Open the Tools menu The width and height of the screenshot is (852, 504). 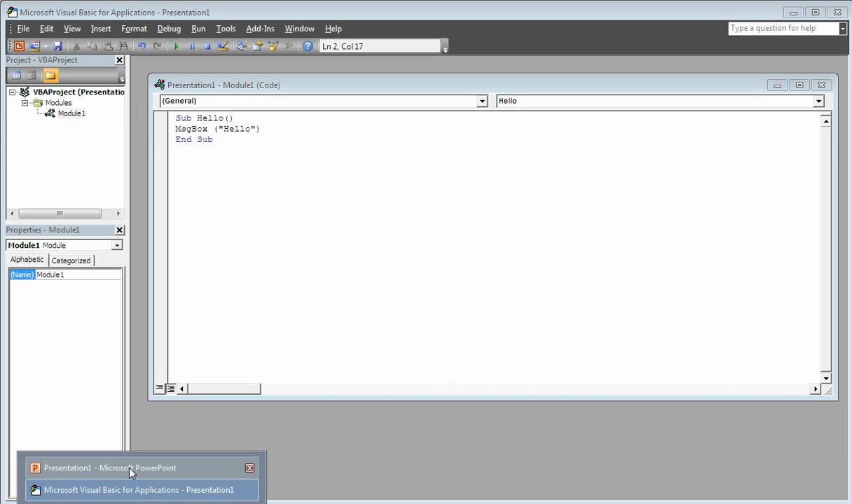(x=226, y=29)
